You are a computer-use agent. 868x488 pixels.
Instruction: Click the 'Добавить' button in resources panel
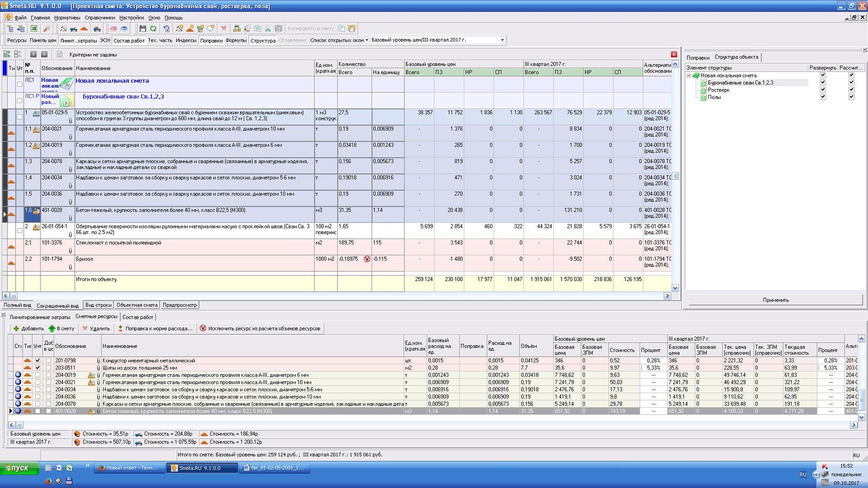point(28,328)
